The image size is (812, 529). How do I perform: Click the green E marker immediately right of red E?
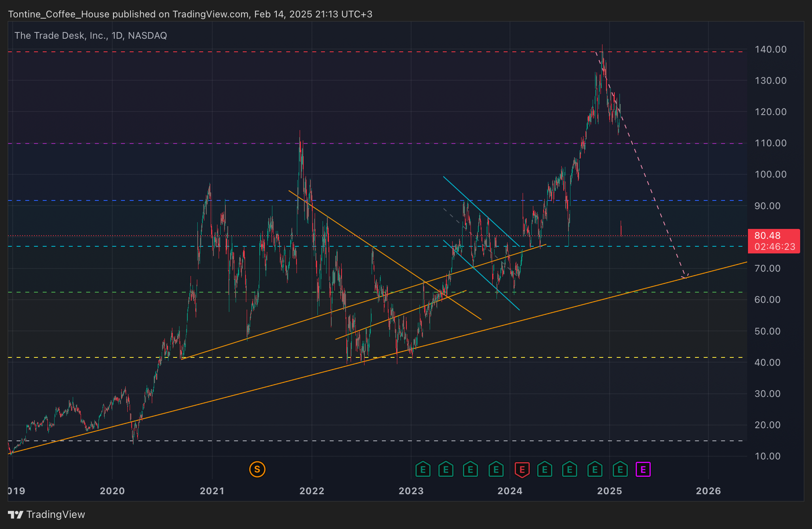[x=544, y=470]
